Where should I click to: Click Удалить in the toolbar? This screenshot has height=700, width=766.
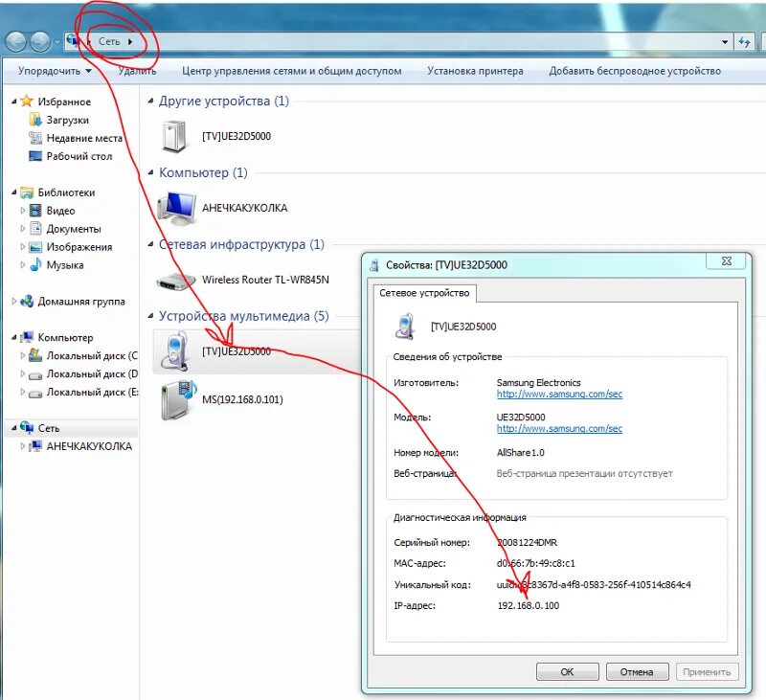pyautogui.click(x=137, y=71)
